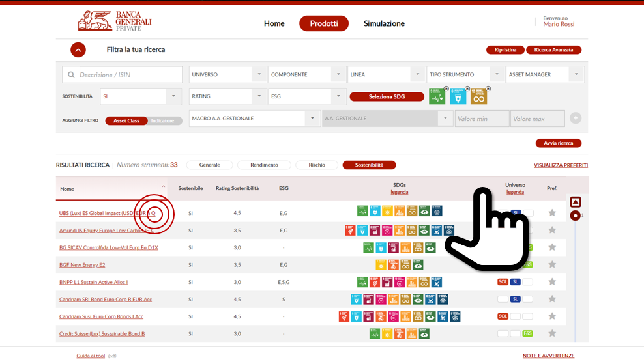The image size is (644, 364).
Task: Favorite Candriam SRI Bond Euro Corp fund
Action: point(552,299)
